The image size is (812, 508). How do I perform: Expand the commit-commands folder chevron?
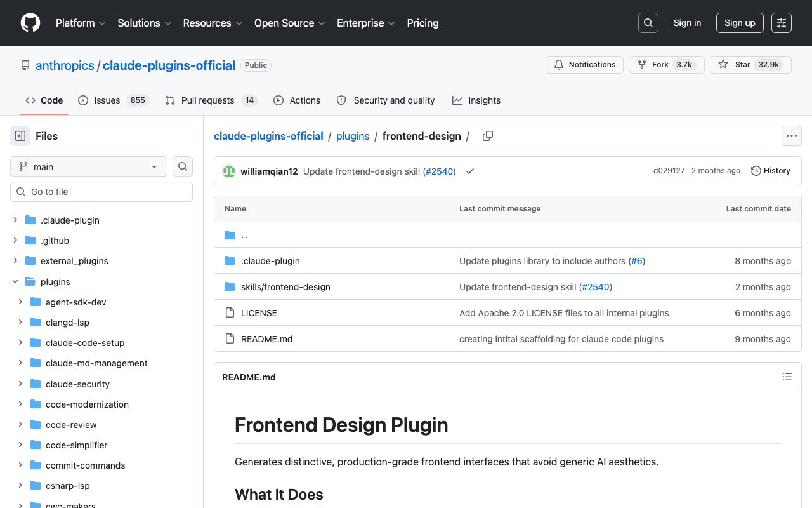(x=20, y=465)
